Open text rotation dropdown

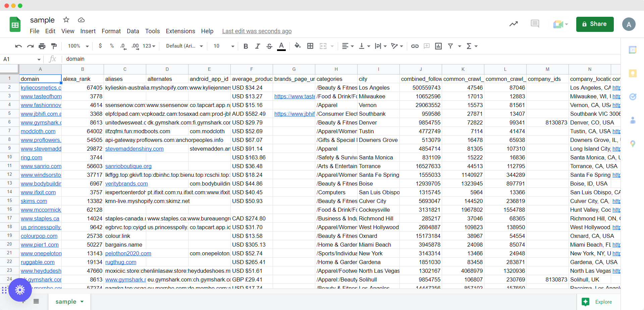[x=397, y=46]
